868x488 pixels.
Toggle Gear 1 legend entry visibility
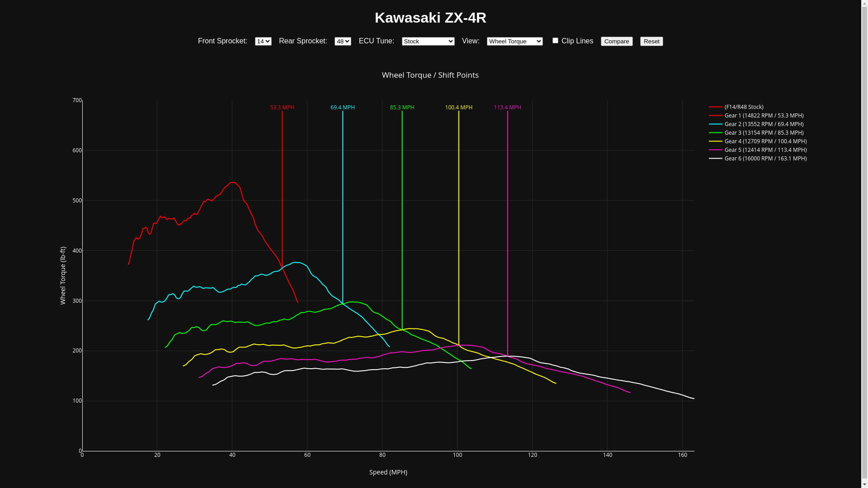coord(764,116)
